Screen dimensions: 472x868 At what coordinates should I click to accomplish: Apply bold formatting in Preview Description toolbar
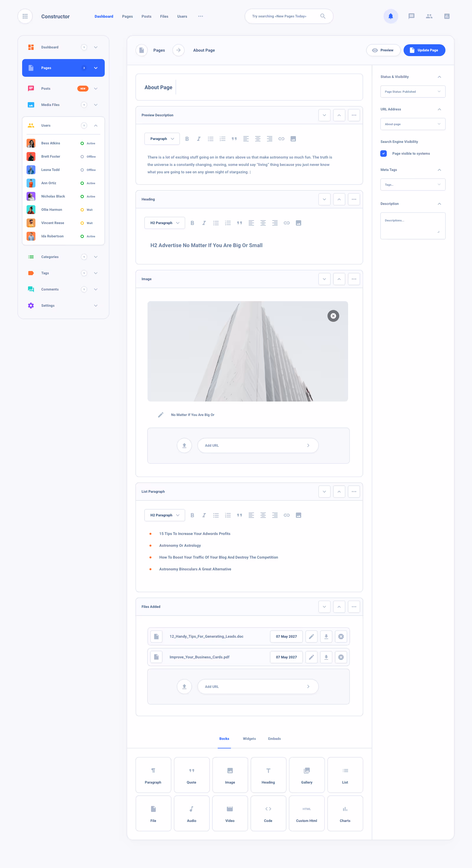pos(187,138)
